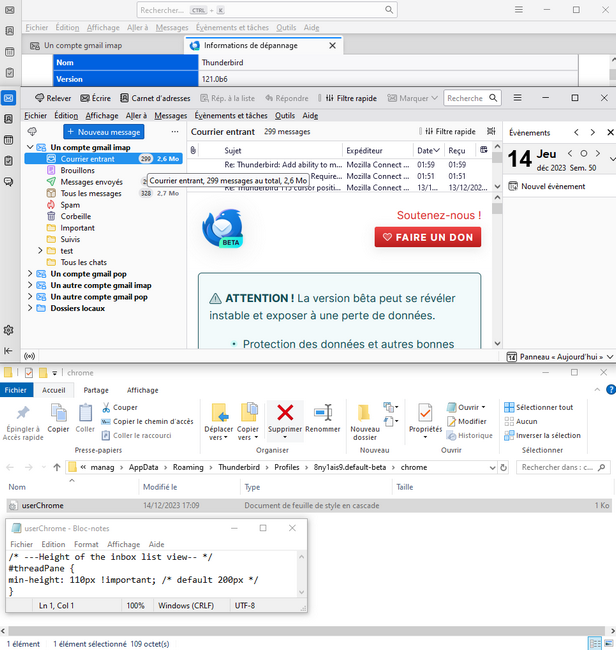Open the chat space icon in sidebar
The image size is (616, 650).
[x=8, y=182]
